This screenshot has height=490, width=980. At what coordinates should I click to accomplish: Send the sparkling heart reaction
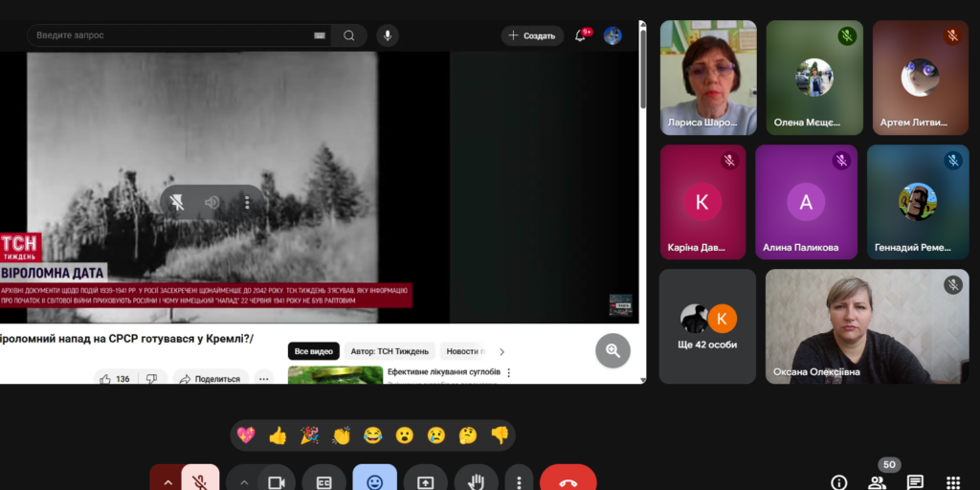pyautogui.click(x=246, y=435)
